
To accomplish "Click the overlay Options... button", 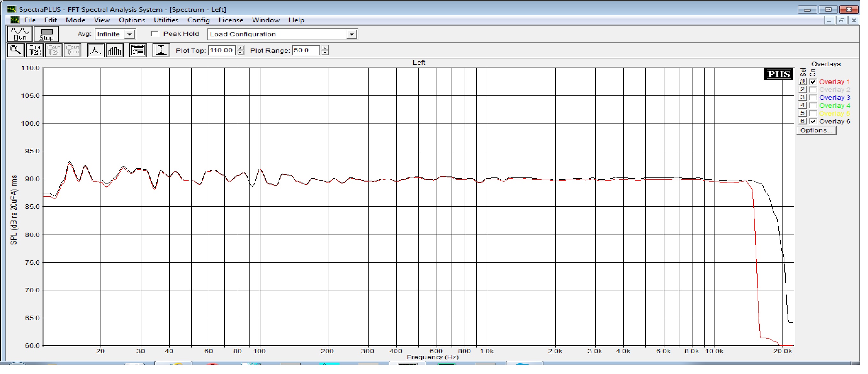I will click(816, 131).
